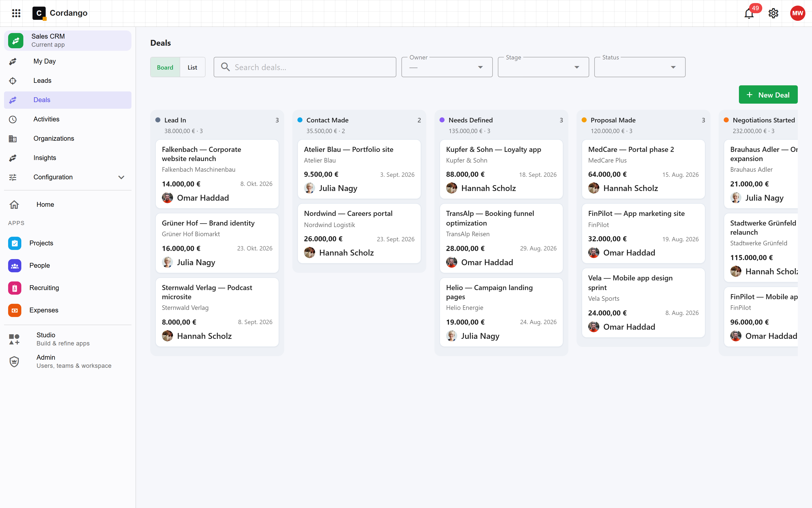Click the Negotiations Started orange stage dot
Image resolution: width=812 pixels, height=508 pixels.
726,120
